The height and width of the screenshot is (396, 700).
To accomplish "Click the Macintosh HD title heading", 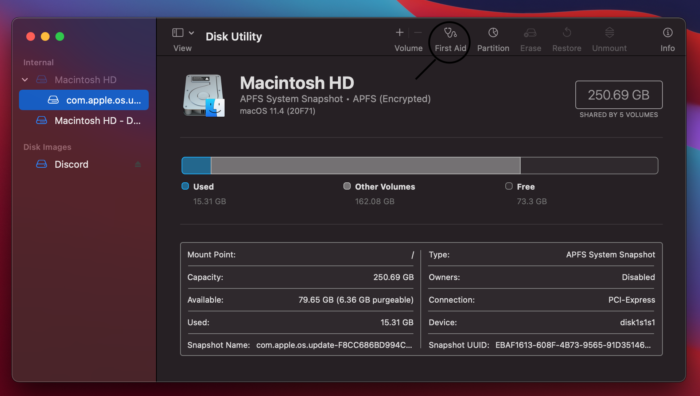I will pos(297,83).
